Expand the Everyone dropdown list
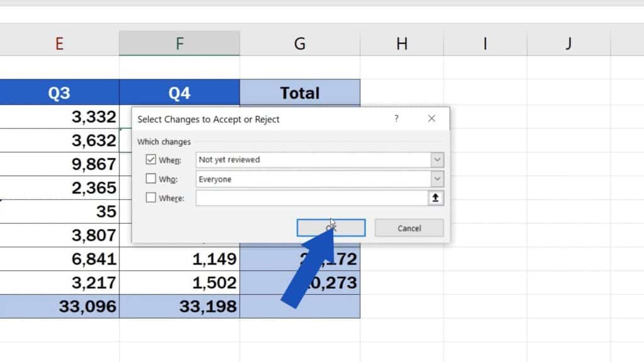 click(x=438, y=179)
